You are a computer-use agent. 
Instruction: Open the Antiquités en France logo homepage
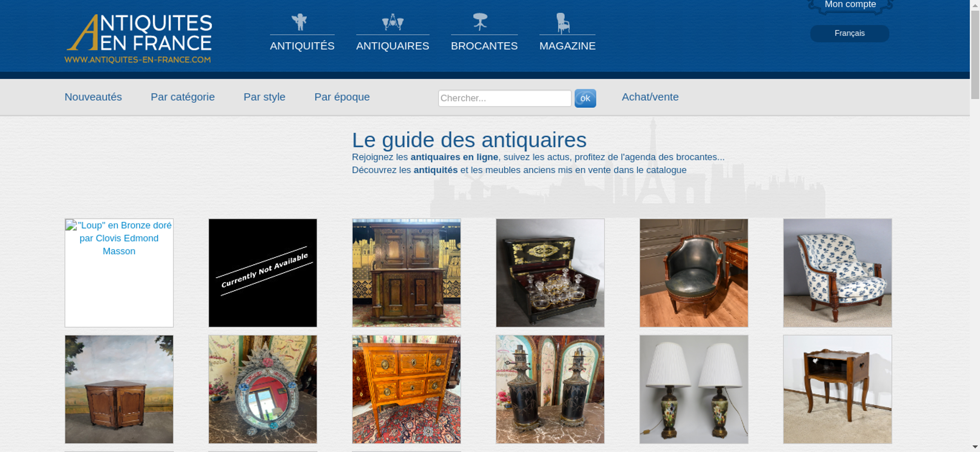[139, 38]
